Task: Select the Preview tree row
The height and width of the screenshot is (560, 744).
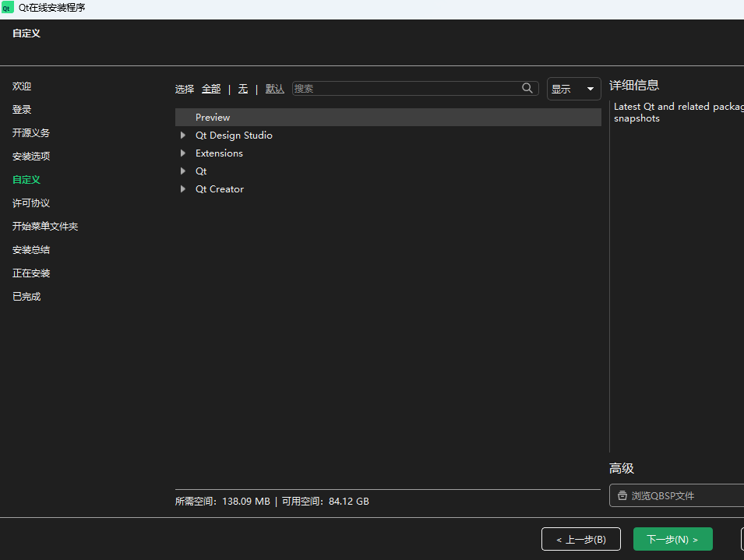Action: coord(388,117)
